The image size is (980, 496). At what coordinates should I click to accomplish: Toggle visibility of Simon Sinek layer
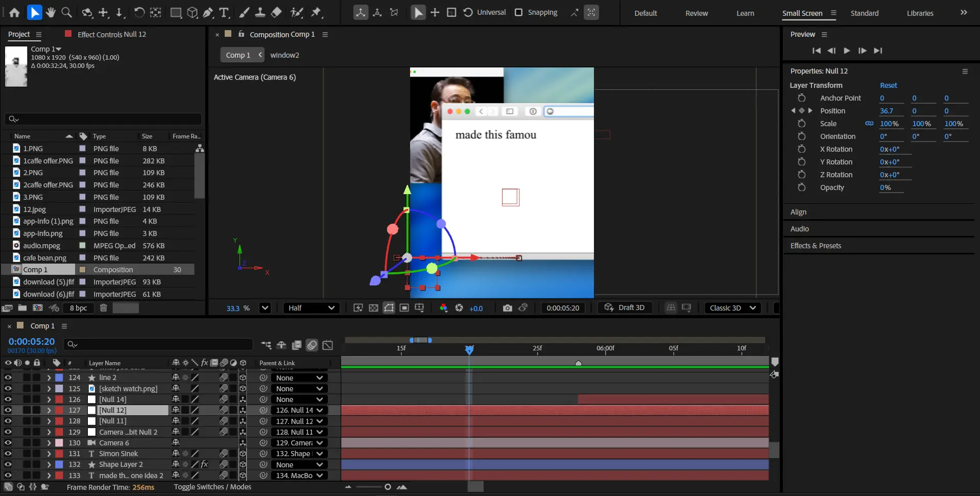click(x=8, y=454)
